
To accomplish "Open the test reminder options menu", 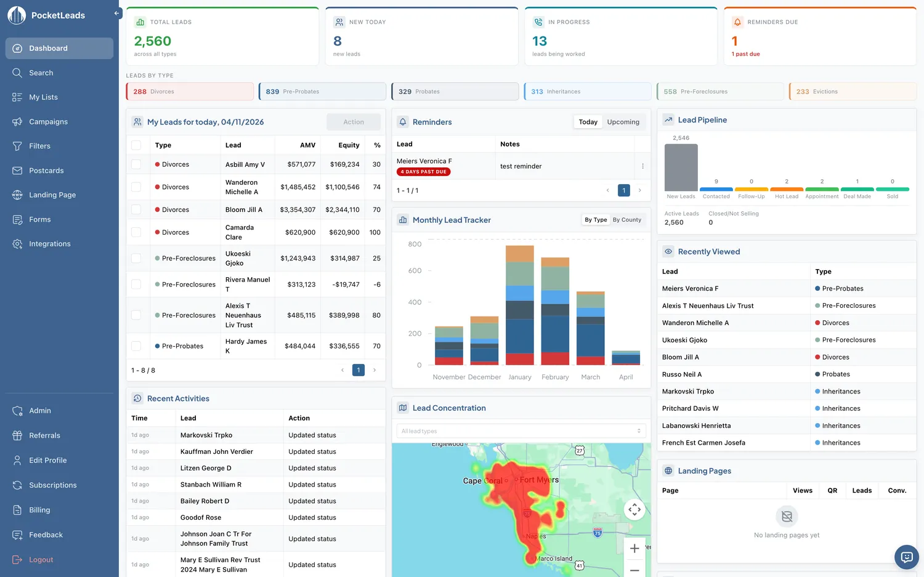I will coord(642,166).
